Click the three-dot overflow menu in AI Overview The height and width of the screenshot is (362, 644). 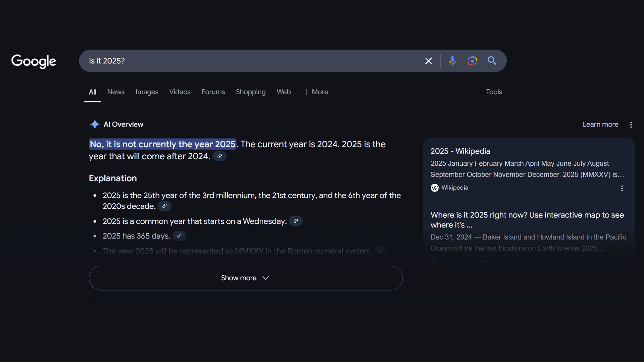coord(630,125)
